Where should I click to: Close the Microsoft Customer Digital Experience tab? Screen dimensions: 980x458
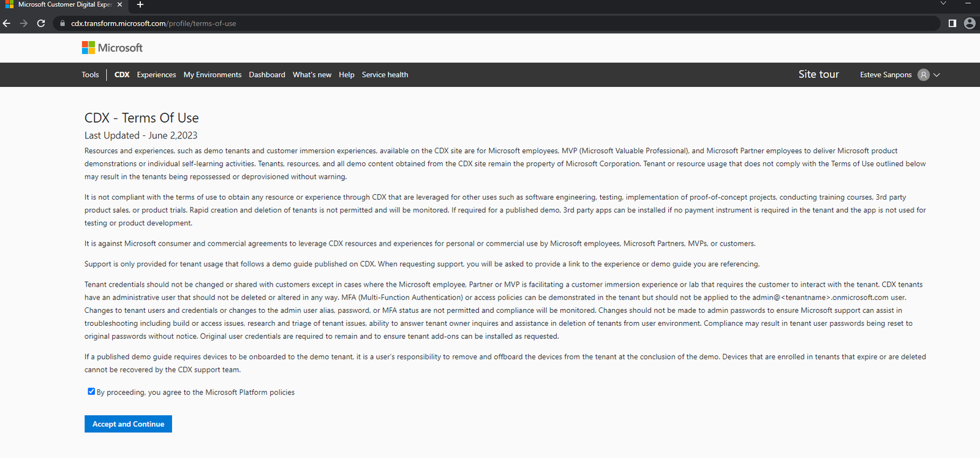tap(120, 5)
